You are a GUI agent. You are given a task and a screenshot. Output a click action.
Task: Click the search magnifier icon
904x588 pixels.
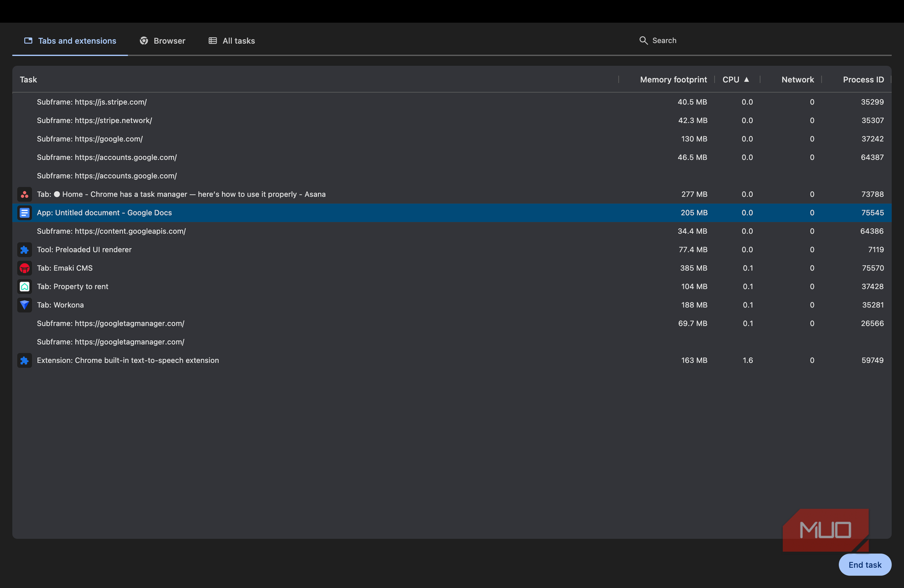click(643, 40)
